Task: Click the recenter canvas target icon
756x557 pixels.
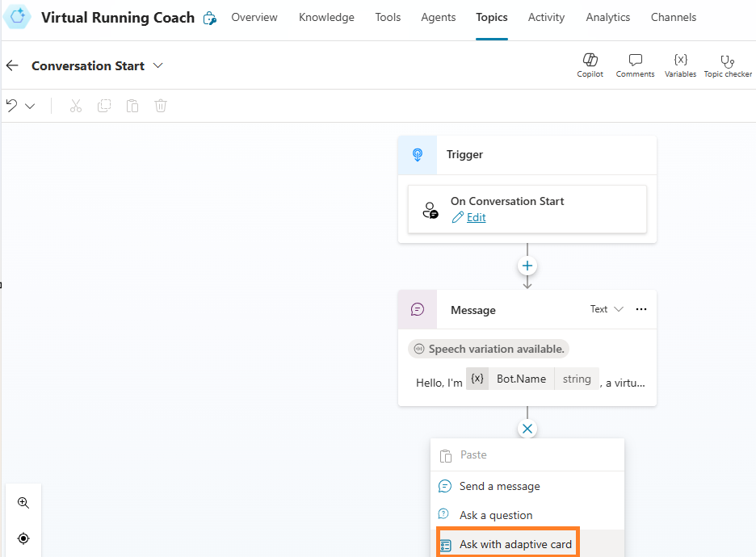Action: [x=23, y=538]
